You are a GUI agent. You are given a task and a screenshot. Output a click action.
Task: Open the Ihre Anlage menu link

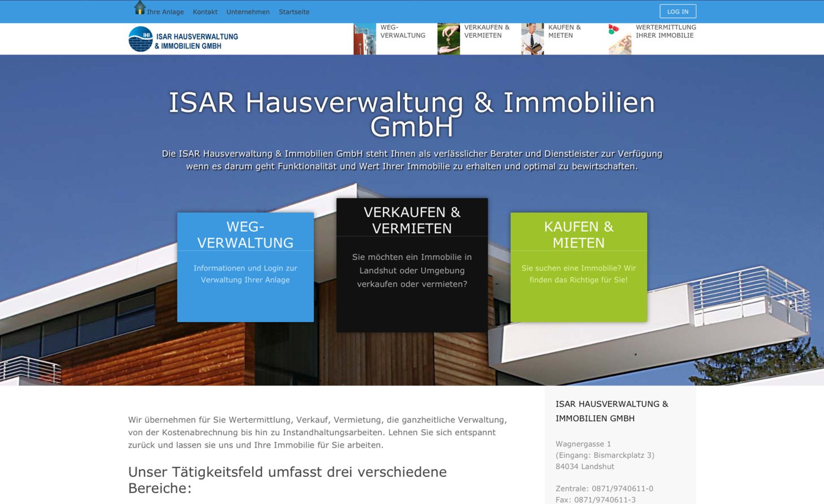tap(165, 12)
